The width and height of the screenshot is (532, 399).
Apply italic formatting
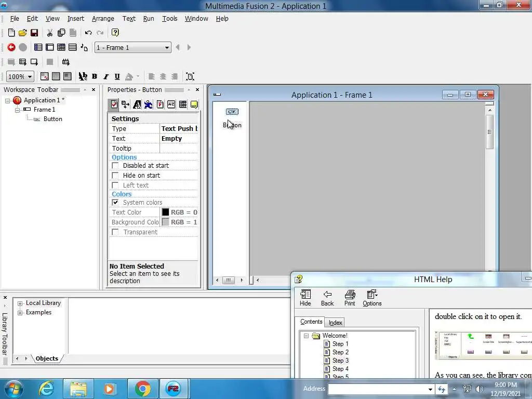coord(106,76)
